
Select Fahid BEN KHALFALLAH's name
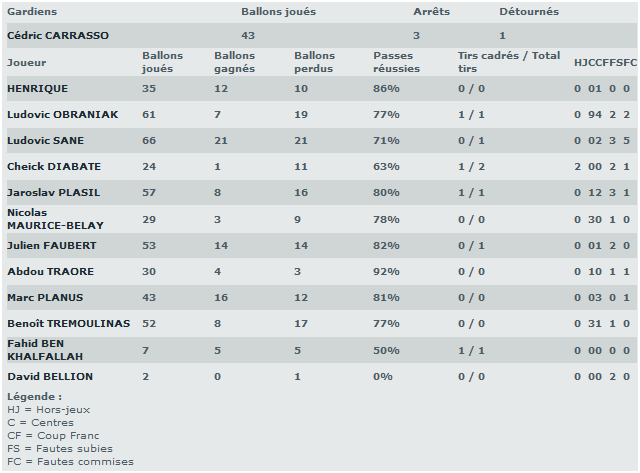[45, 350]
